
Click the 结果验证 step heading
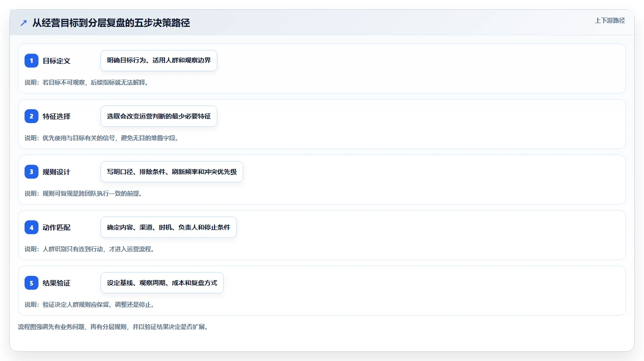[x=57, y=283]
